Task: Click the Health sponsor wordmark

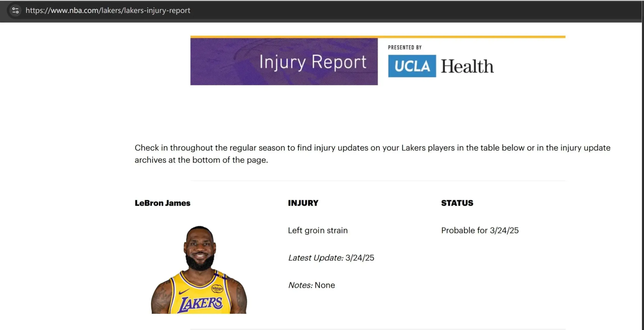Action: click(x=467, y=66)
